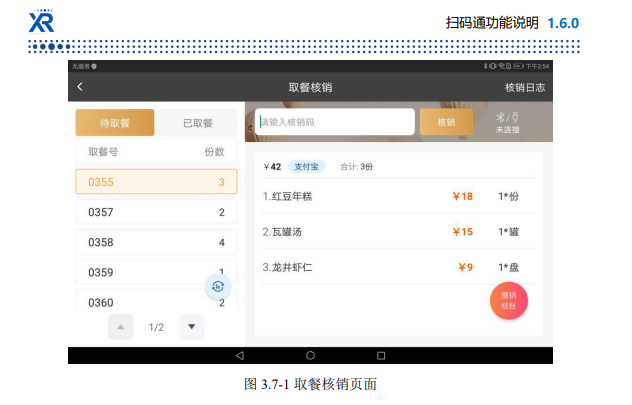
Task: Click the 核销 verify button
Action: (x=446, y=122)
